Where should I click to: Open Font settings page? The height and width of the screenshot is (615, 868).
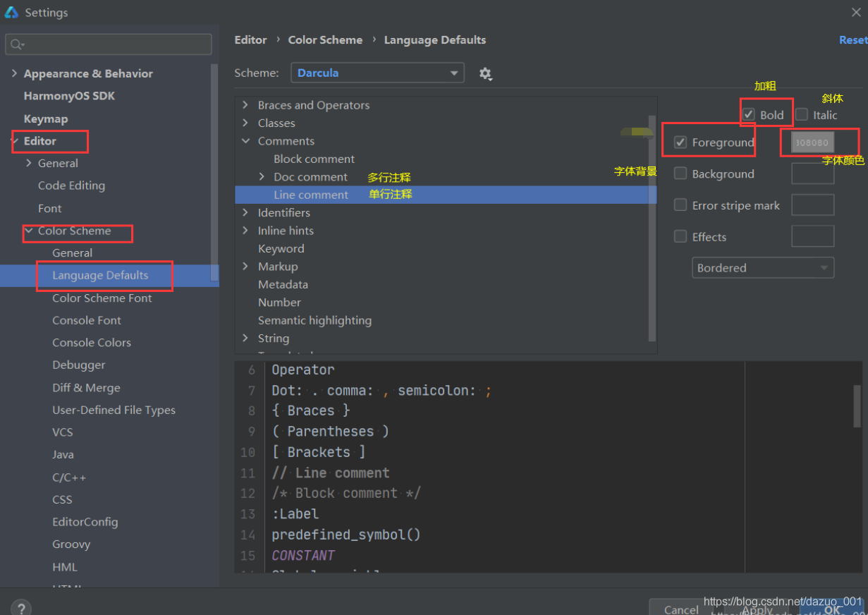(49, 208)
